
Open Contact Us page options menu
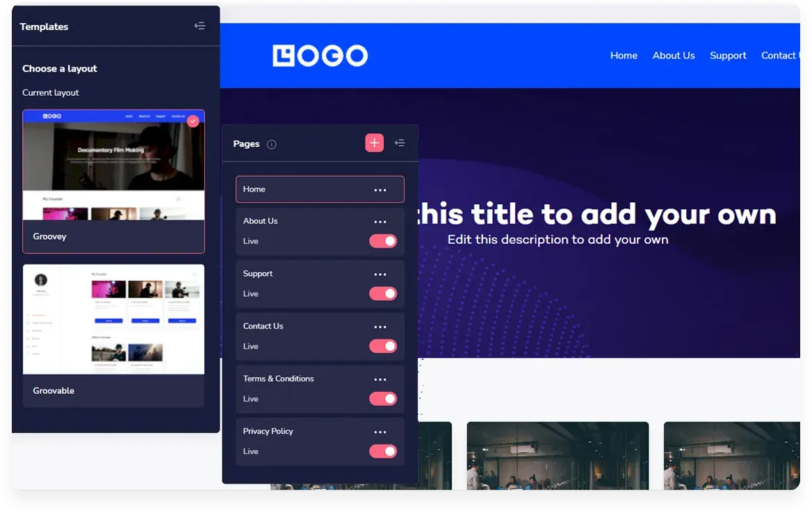point(380,327)
